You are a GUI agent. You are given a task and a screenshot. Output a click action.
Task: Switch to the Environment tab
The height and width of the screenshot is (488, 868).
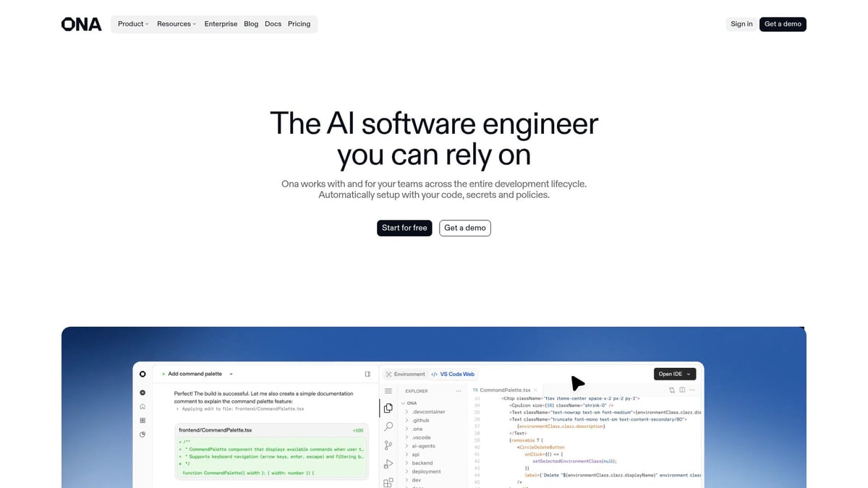click(405, 374)
